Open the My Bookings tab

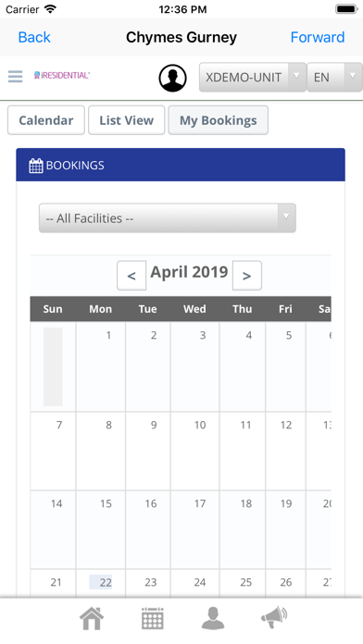click(x=219, y=120)
